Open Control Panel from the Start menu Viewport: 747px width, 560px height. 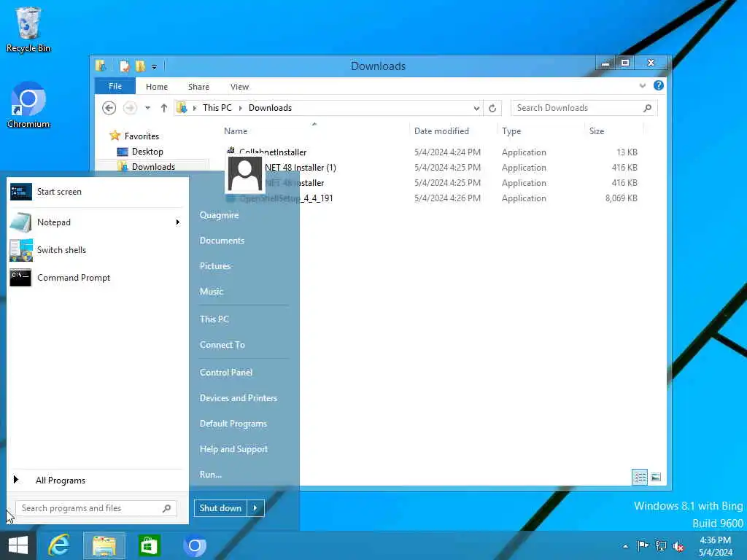click(x=226, y=373)
